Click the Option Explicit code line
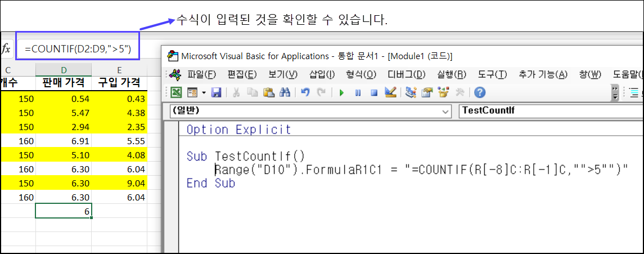644x254 pixels. point(238,130)
